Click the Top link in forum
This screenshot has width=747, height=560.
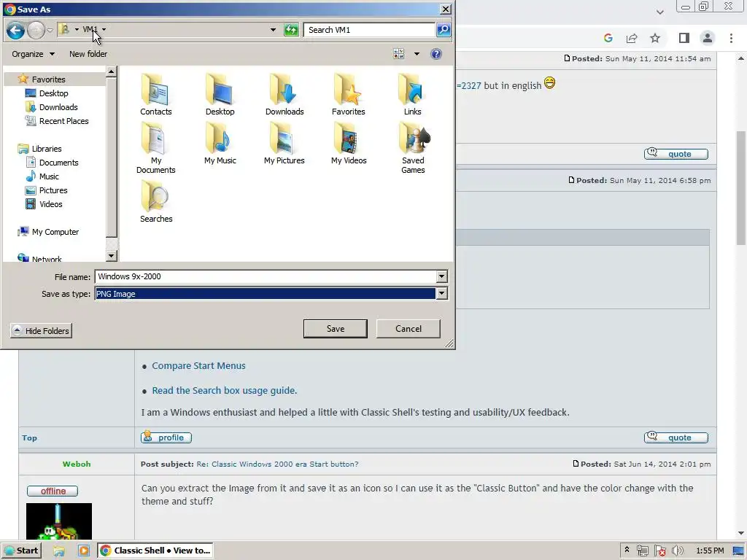point(29,437)
